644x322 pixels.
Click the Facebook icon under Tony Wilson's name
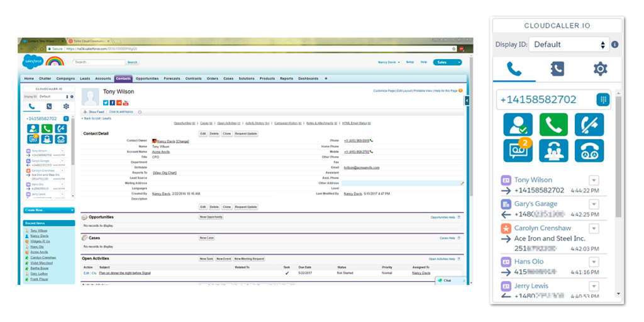point(113,103)
